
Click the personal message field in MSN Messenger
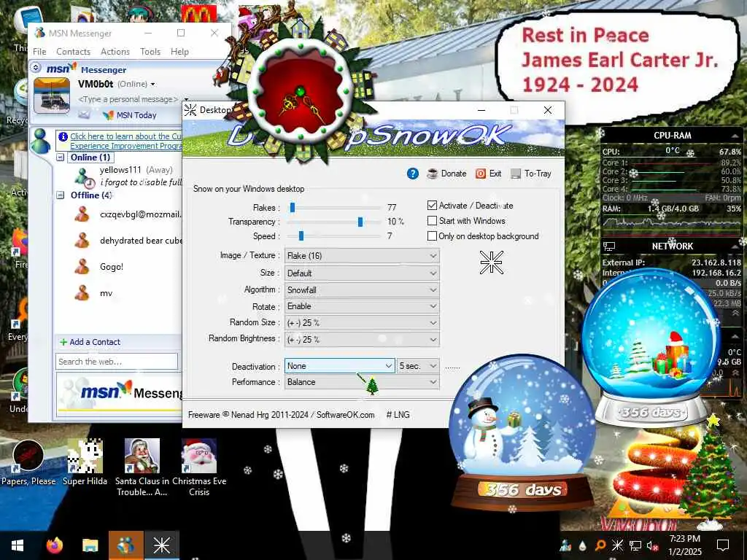click(x=128, y=99)
